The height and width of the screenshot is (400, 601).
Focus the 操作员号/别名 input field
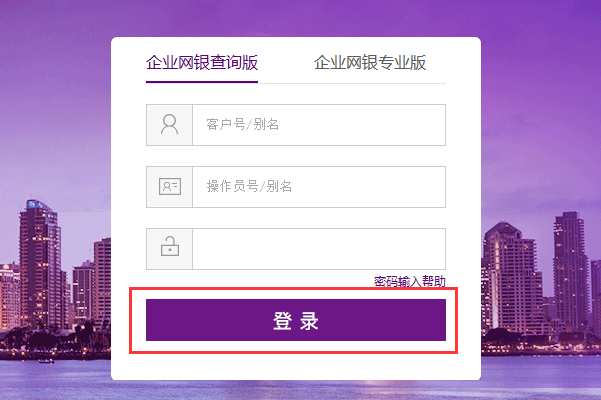[318, 187]
